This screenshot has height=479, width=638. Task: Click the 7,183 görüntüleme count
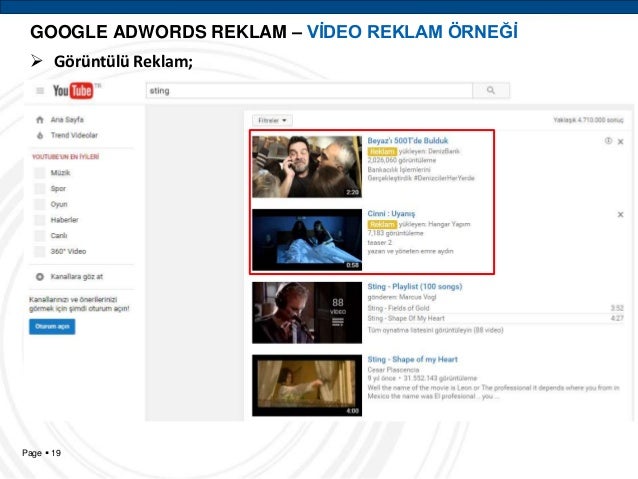tap(395, 233)
